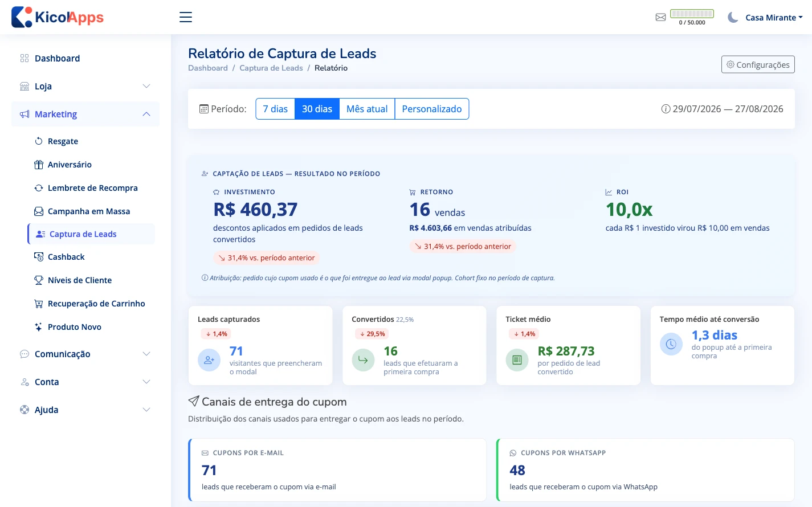This screenshot has height=507, width=812.
Task: Click the Leads capturados user-plus icon
Action: point(209,360)
